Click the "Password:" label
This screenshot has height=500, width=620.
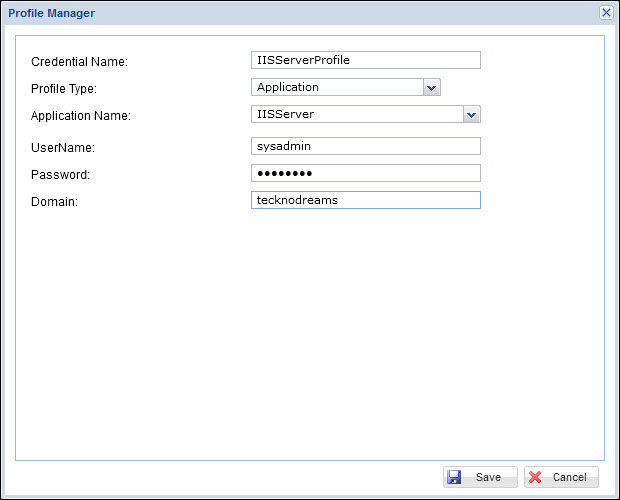(60, 175)
